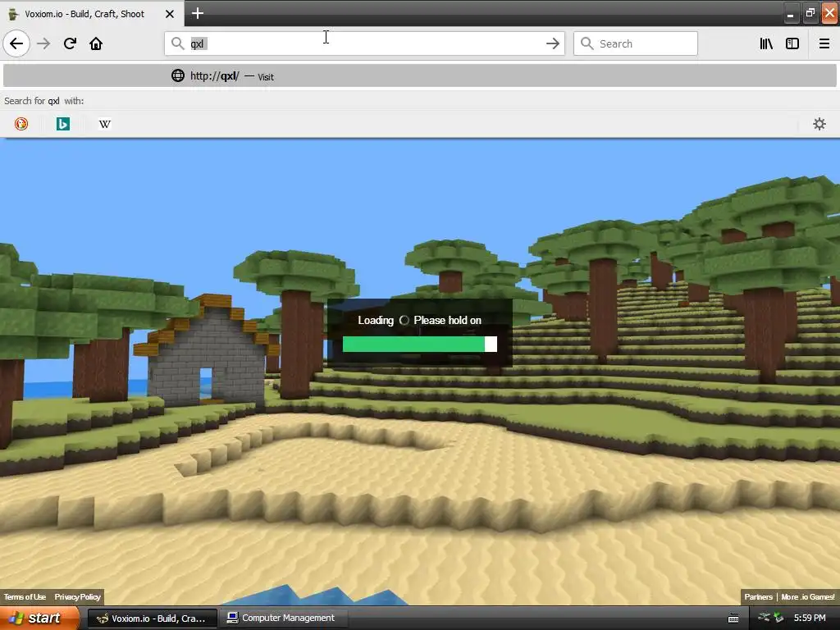Click the magnifier icon in the address bar
840x630 pixels.
pos(177,43)
